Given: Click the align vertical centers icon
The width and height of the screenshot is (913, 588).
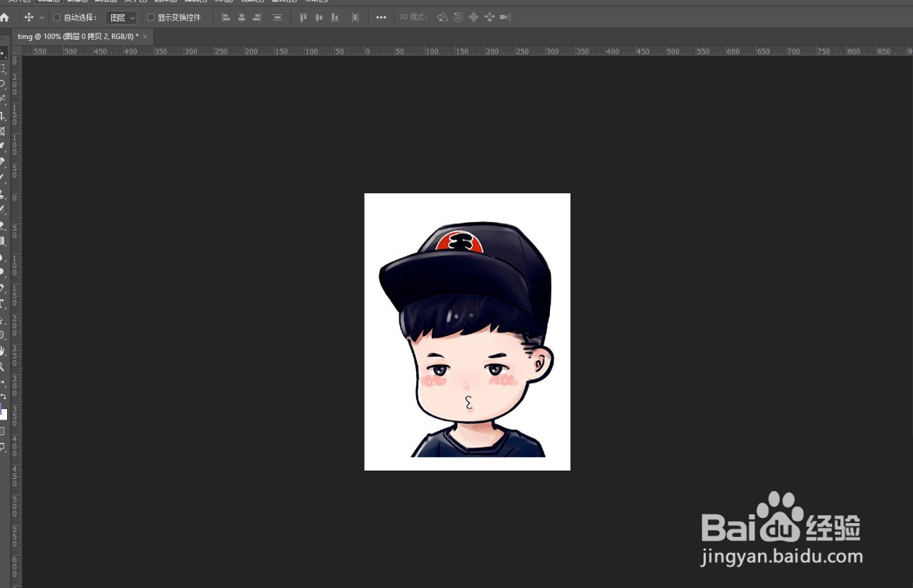Looking at the screenshot, I should (319, 17).
